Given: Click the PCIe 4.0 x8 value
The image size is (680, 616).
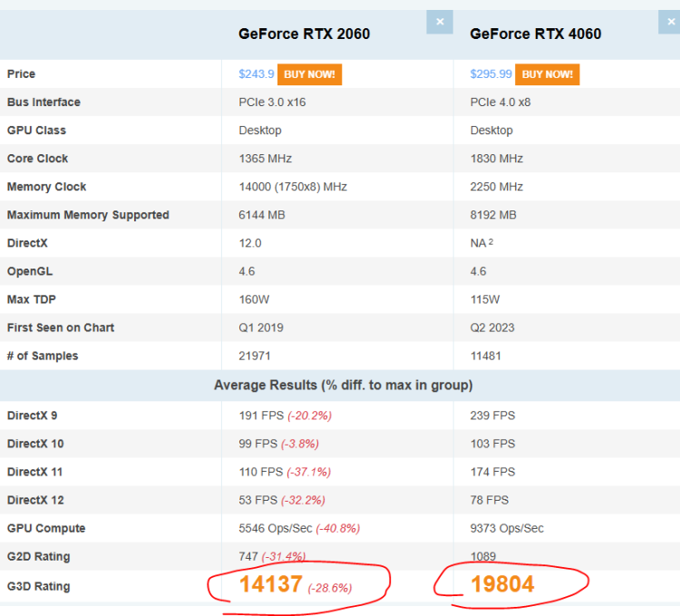Looking at the screenshot, I should (500, 102).
